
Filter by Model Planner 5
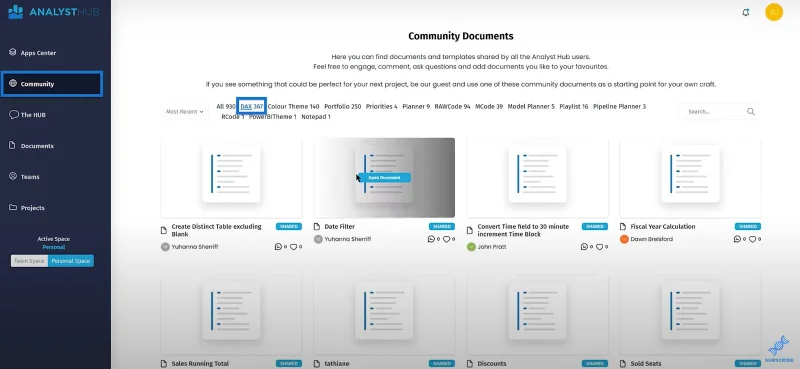coord(531,106)
